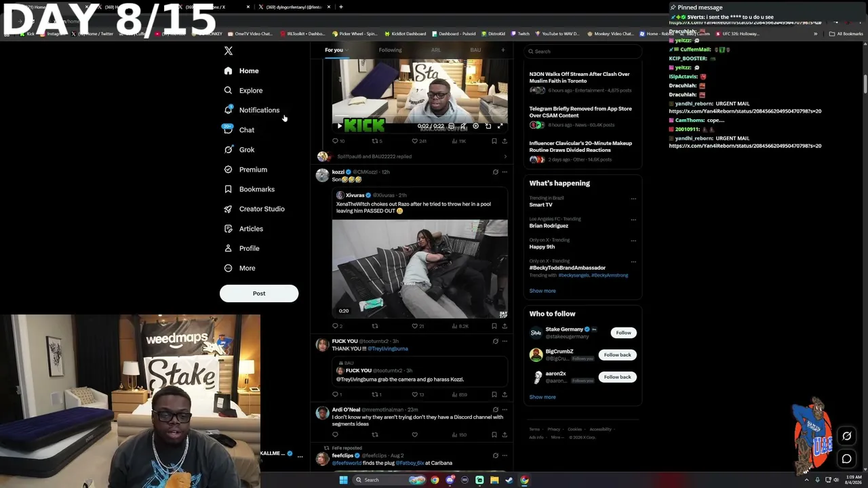Image resolution: width=868 pixels, height=488 pixels.
Task: Click the X logo above the sidebar
Action: (229, 51)
